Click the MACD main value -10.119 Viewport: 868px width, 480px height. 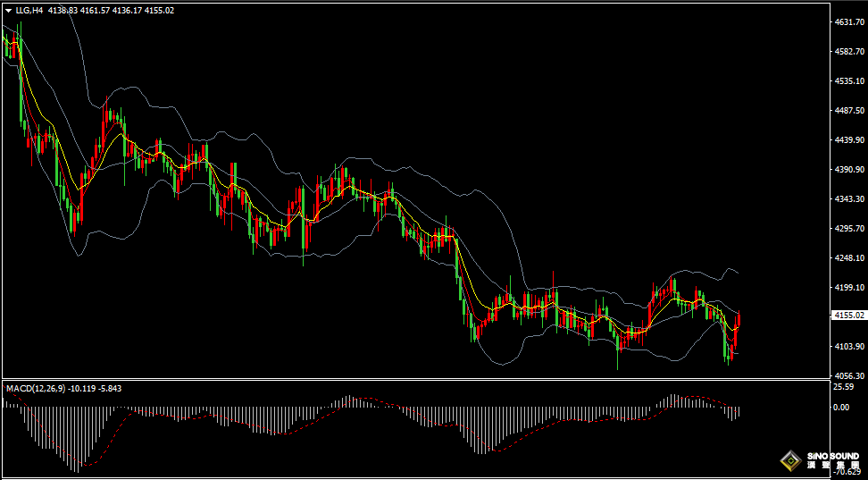[x=81, y=389]
